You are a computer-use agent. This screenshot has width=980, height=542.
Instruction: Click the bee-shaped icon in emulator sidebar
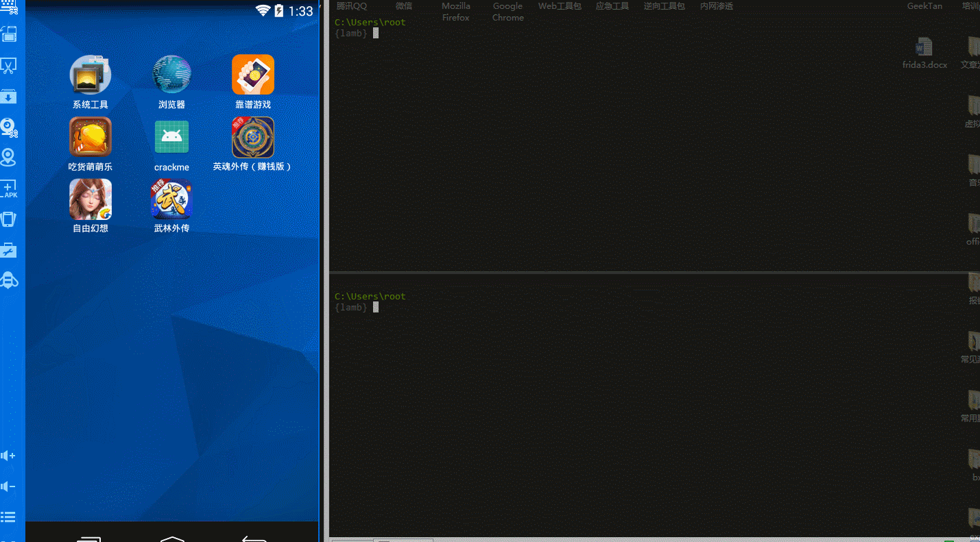pyautogui.click(x=9, y=280)
